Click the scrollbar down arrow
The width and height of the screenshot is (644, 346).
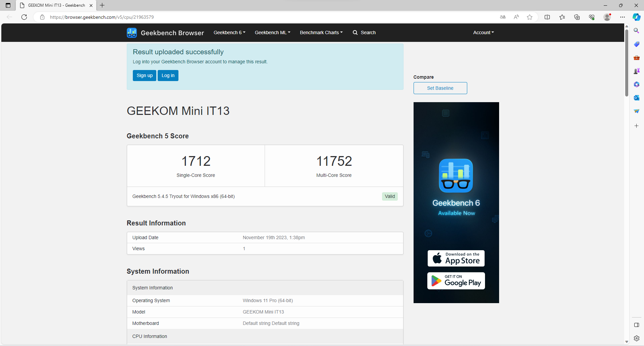[x=627, y=342]
